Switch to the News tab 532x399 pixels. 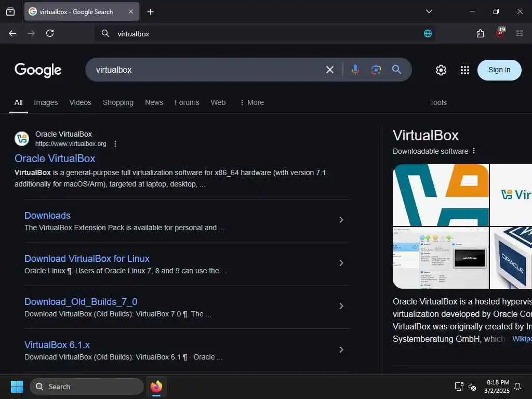[154, 102]
